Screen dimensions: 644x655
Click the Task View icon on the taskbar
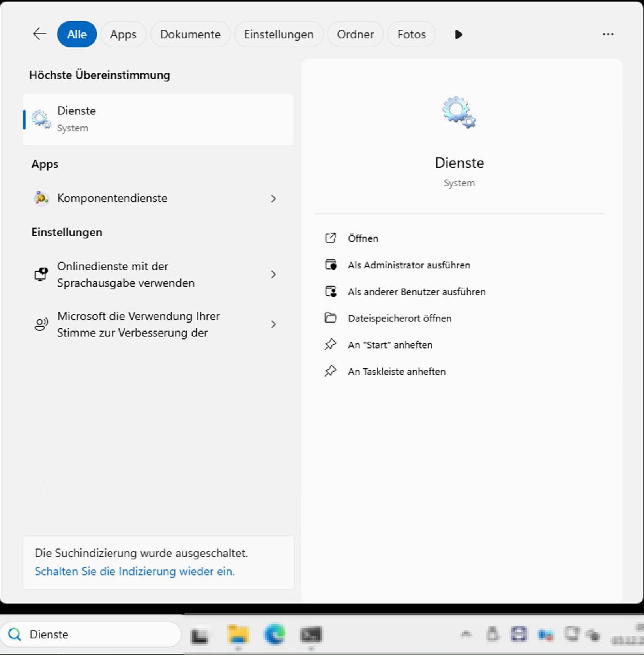coord(200,635)
